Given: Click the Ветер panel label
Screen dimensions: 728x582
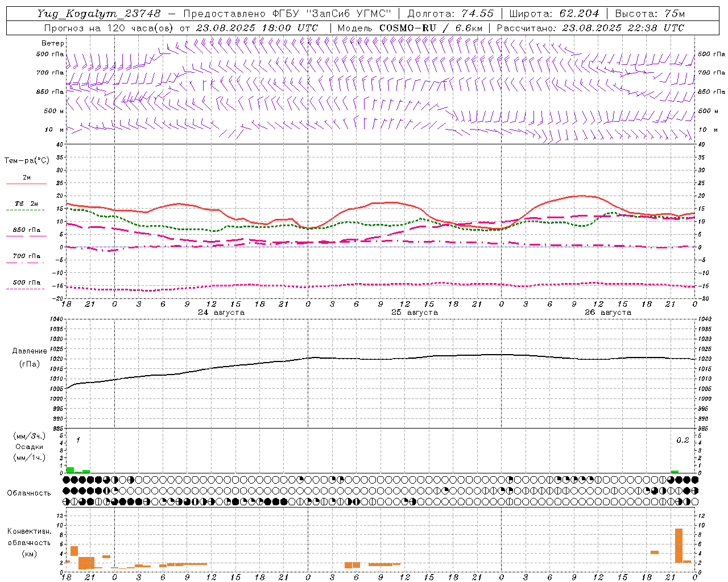Looking at the screenshot, I should 53,43.
